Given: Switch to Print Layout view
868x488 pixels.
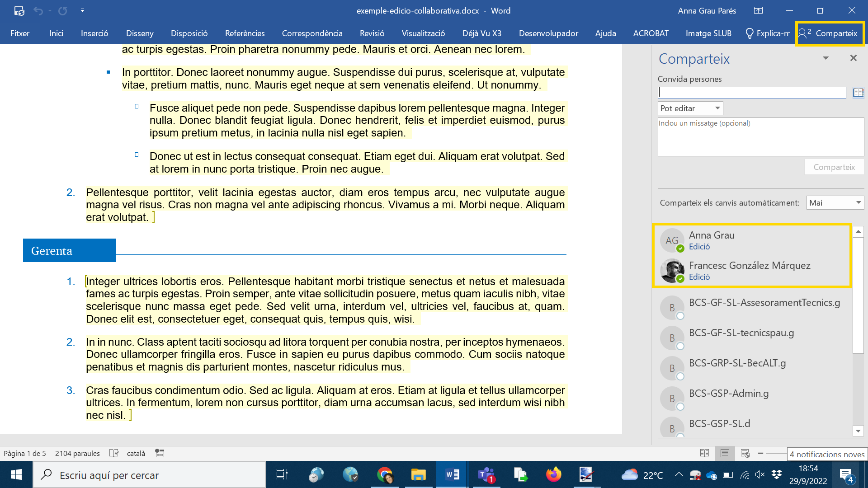Looking at the screenshot, I should 725,453.
